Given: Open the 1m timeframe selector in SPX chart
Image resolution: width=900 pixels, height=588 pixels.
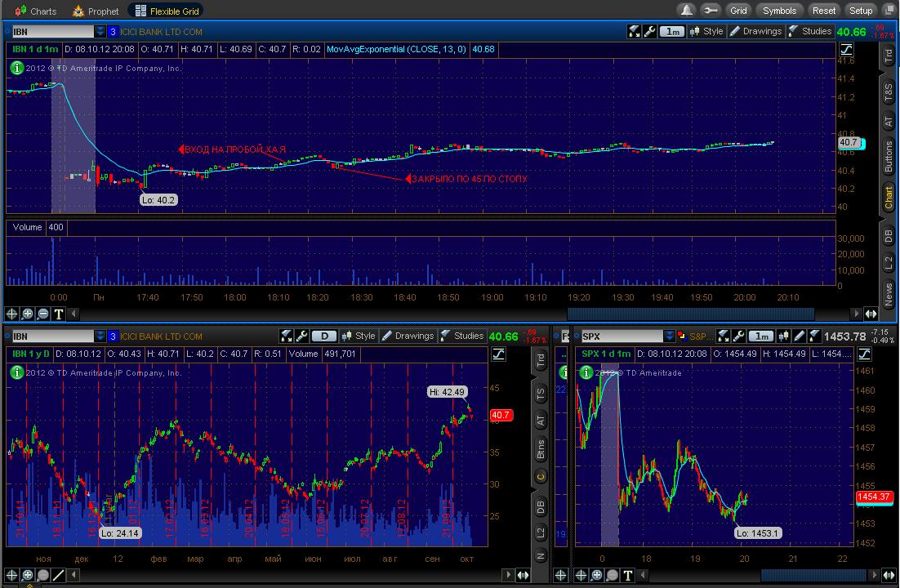Looking at the screenshot, I should 761,336.
